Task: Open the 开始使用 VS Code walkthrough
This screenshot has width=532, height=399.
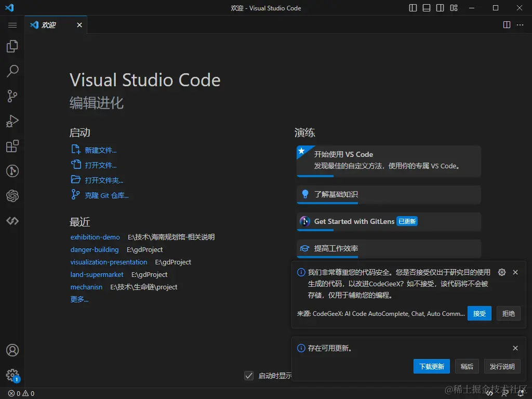Action: 389,161
